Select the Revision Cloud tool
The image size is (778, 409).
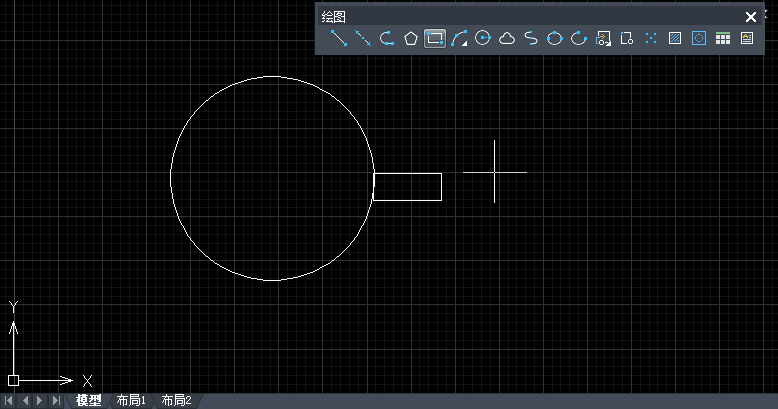(x=507, y=39)
